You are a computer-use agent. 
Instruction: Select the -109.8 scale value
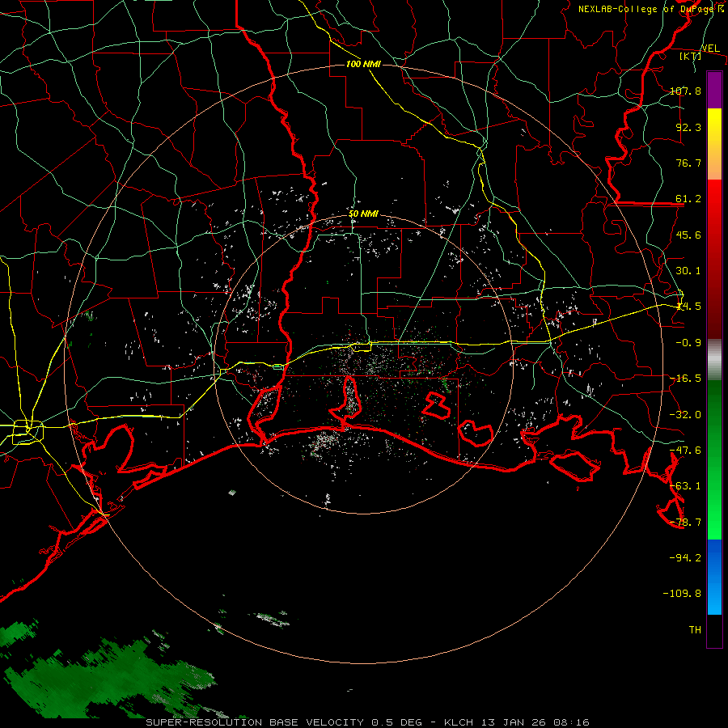[682, 594]
